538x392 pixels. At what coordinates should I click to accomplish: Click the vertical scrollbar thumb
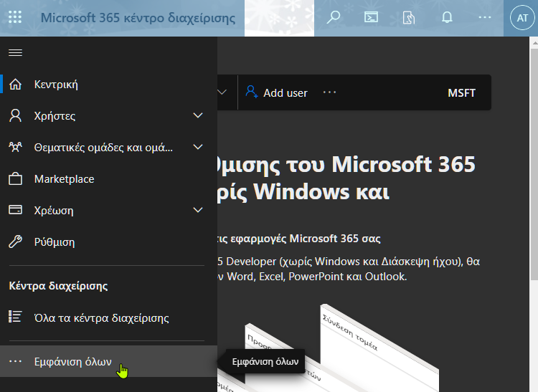(534, 164)
